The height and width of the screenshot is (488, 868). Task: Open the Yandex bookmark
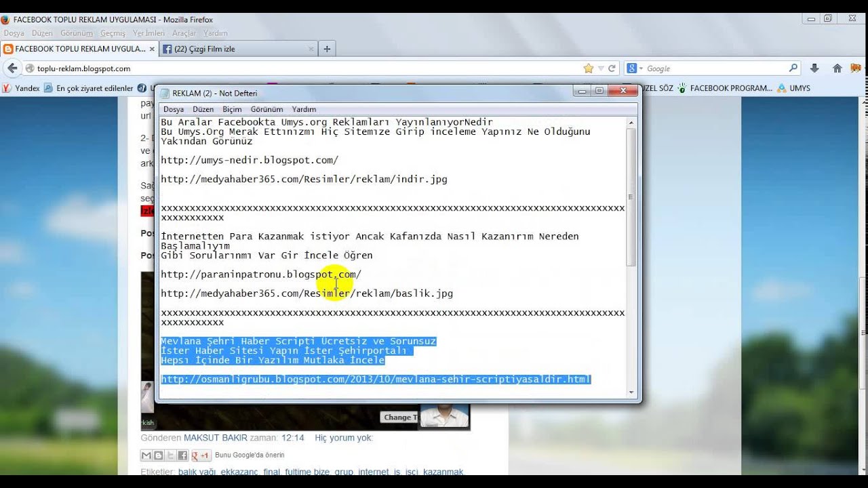point(21,88)
